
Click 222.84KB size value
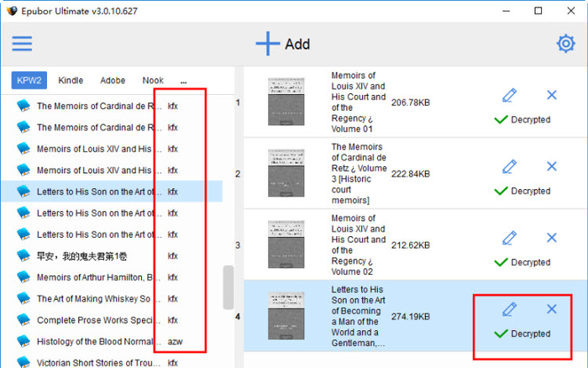click(x=411, y=174)
